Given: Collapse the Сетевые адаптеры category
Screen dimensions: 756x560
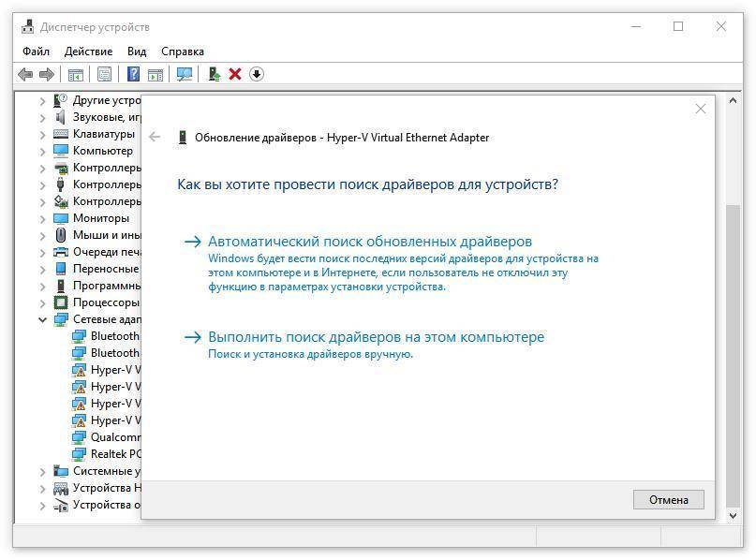Looking at the screenshot, I should click(x=43, y=319).
